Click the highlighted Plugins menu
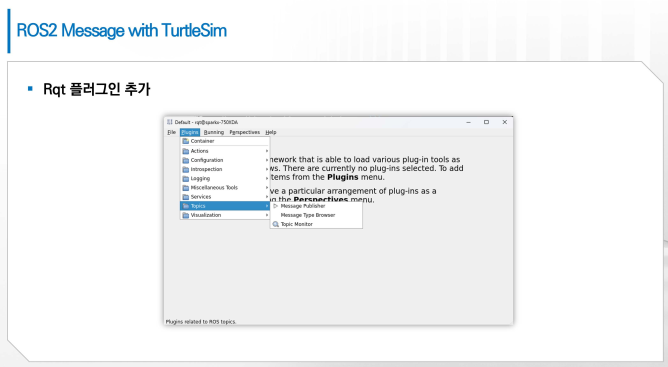The width and height of the screenshot is (668, 367). pos(190,132)
